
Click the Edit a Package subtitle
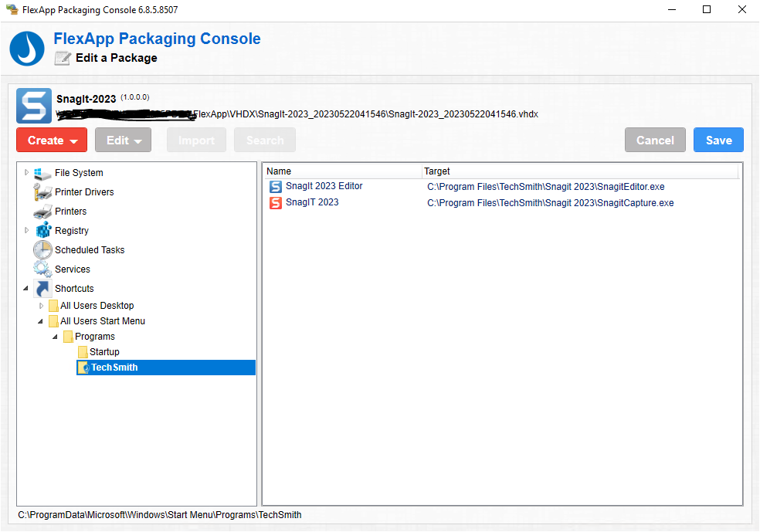tap(117, 58)
